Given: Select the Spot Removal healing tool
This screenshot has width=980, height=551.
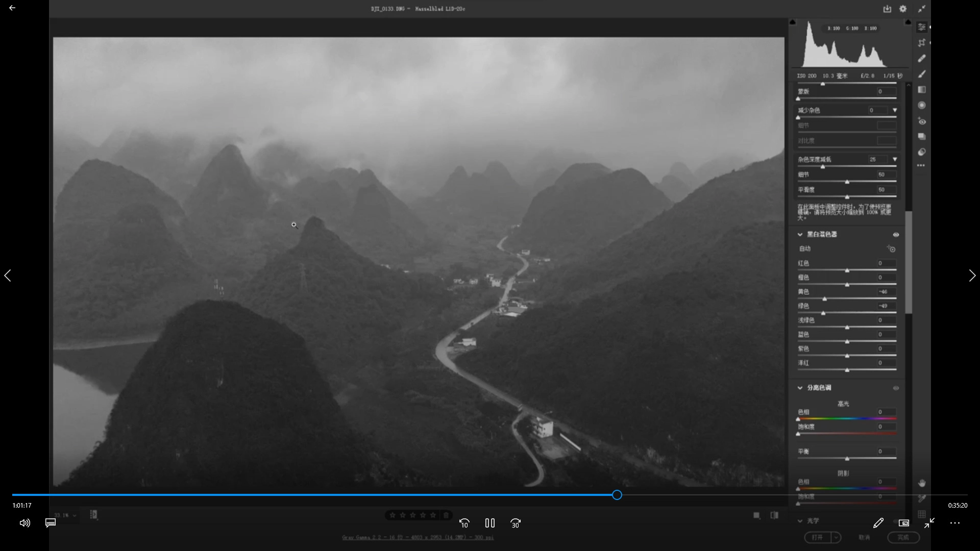Looking at the screenshot, I should [922, 59].
